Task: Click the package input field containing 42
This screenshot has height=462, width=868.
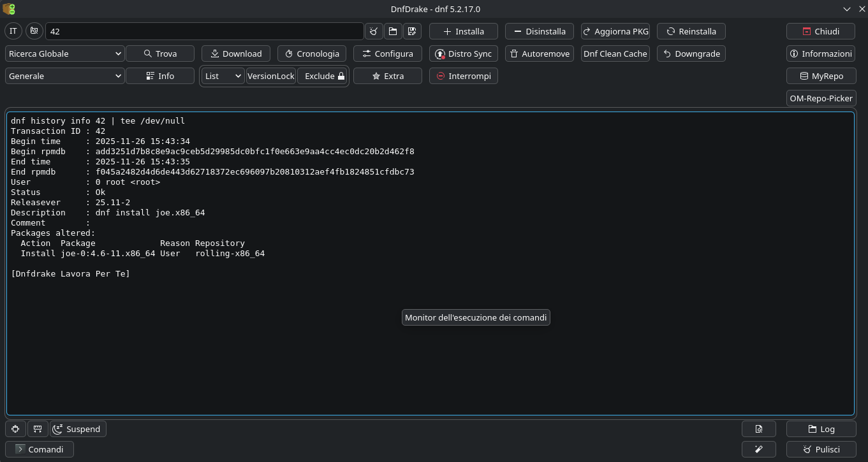Action: click(204, 31)
